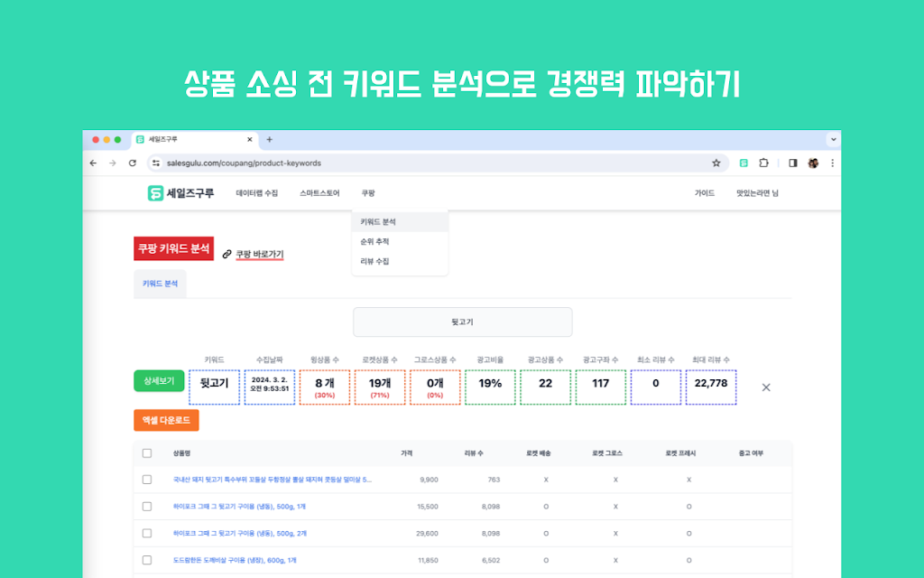Click the browser forward arrow
Screen dimensions: 924x578
(x=113, y=163)
